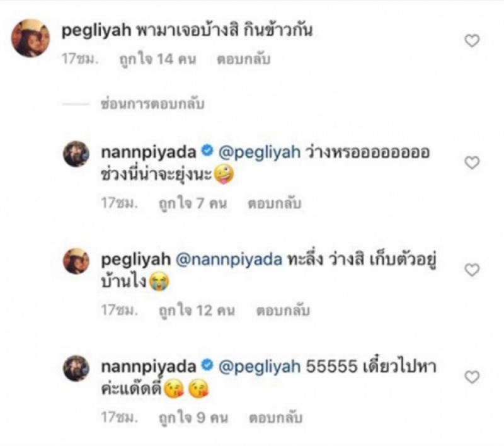Screen dimensions: 504x446
Task: Tap heart on pegliyah's reply comment
Action: (x=472, y=270)
